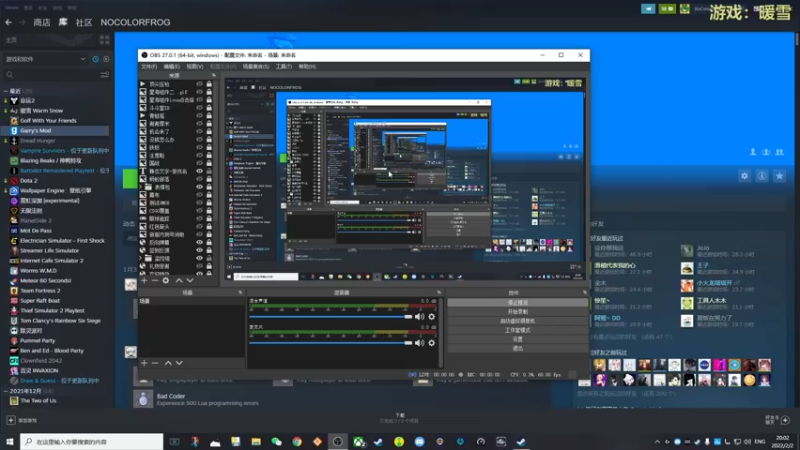The image size is (800, 450).
Task: Expand the 表情包 source group
Action: click(142, 187)
